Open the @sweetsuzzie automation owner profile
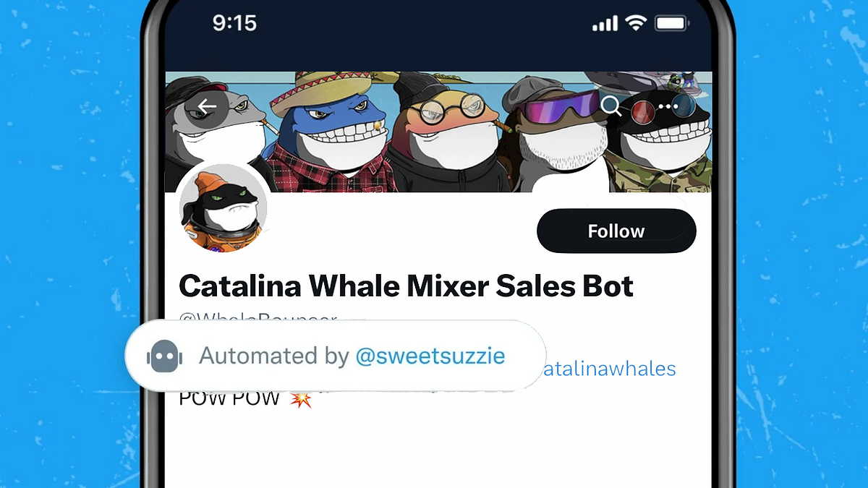Screen dimensions: 868x488 (x=432, y=356)
